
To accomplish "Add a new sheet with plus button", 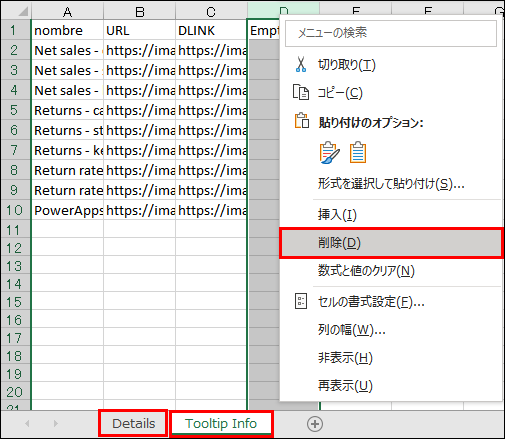I will point(315,424).
